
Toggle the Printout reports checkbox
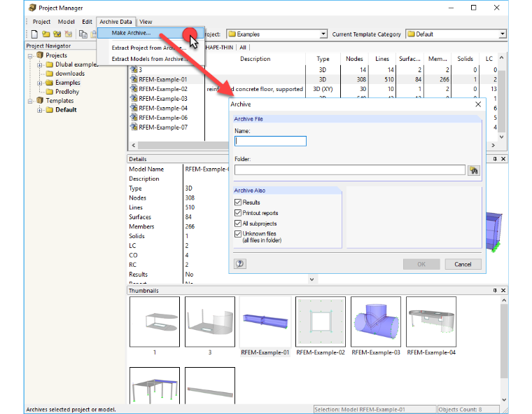point(238,213)
